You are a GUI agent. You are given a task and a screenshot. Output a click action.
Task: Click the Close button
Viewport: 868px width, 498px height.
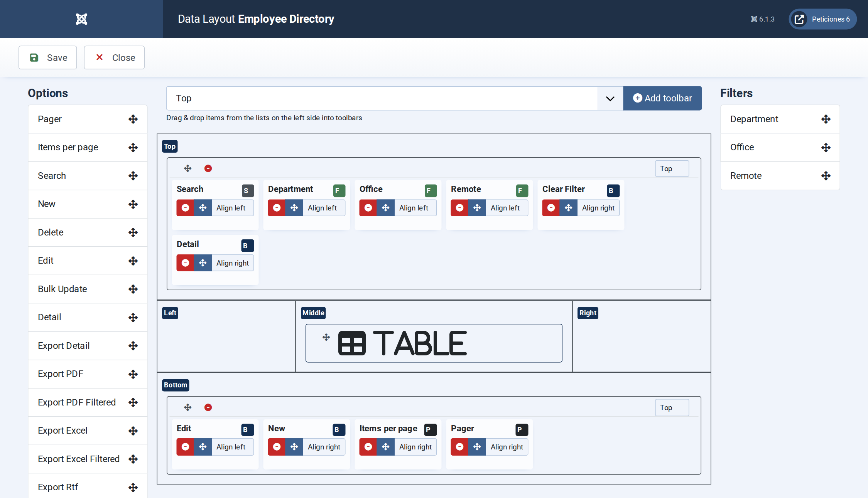[x=114, y=57]
